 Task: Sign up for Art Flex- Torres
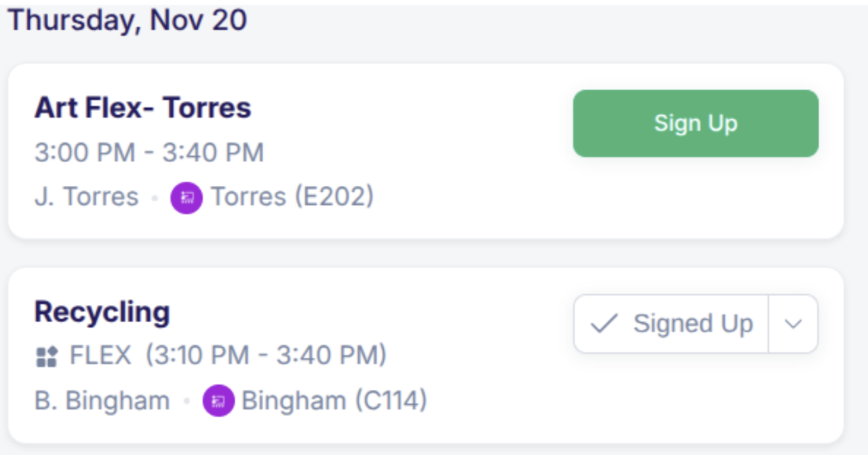click(695, 123)
